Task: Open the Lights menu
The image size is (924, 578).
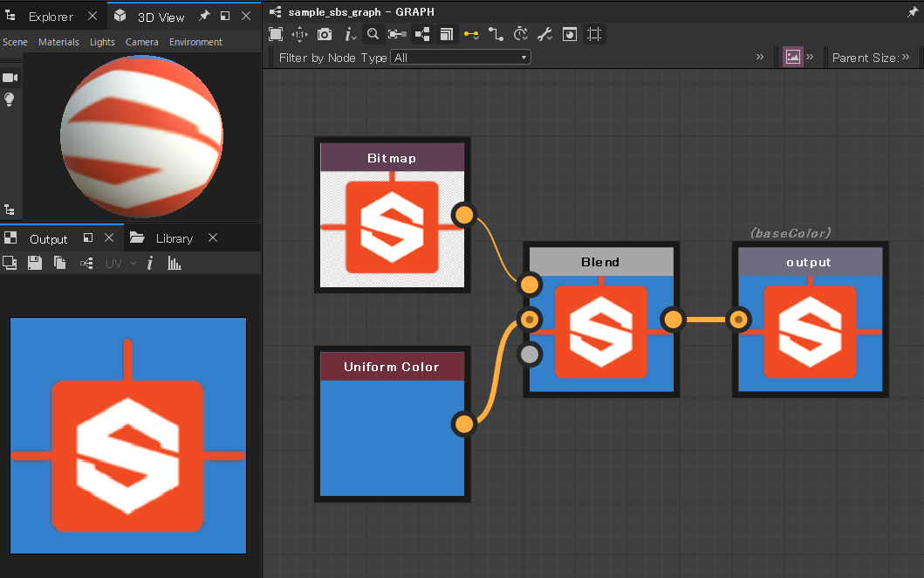Action: [102, 42]
